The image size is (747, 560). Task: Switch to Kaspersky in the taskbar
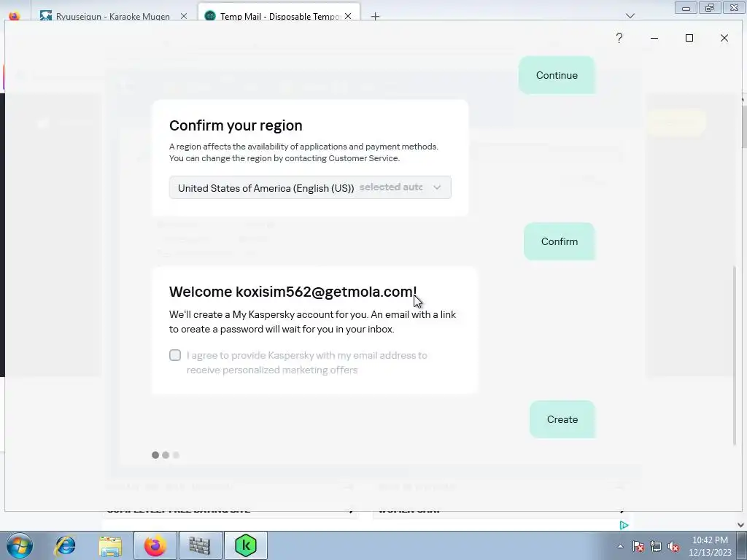point(246,545)
